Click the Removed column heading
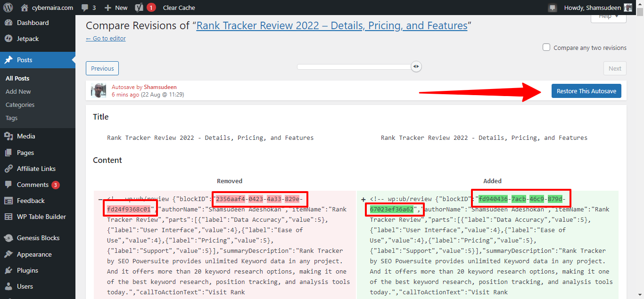 [x=230, y=181]
